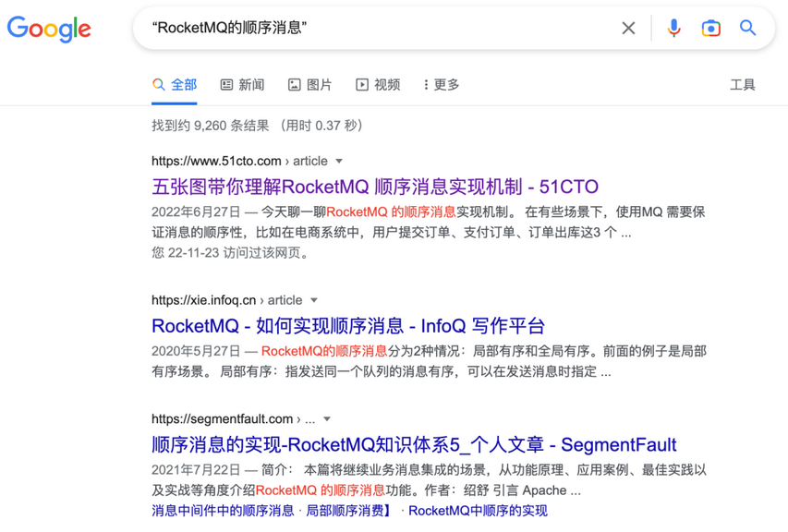
Task: Open sitelink 消息中间件中的顺序消息
Action: [x=223, y=511]
